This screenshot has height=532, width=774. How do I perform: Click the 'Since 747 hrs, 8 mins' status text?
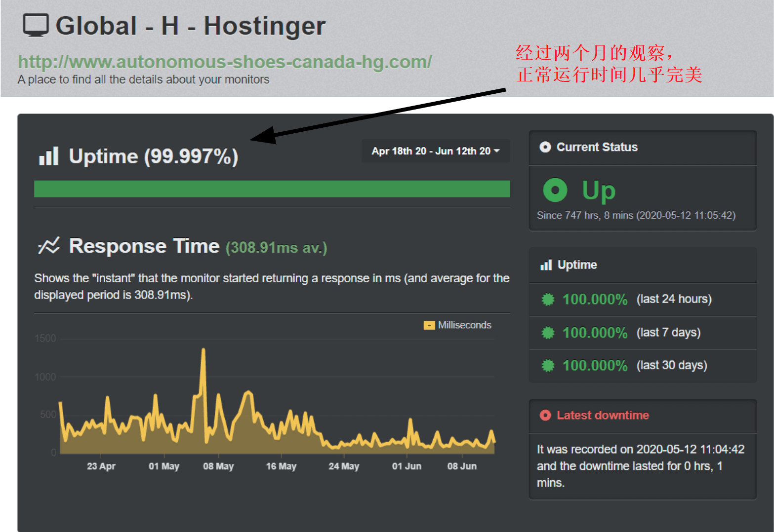click(x=636, y=215)
